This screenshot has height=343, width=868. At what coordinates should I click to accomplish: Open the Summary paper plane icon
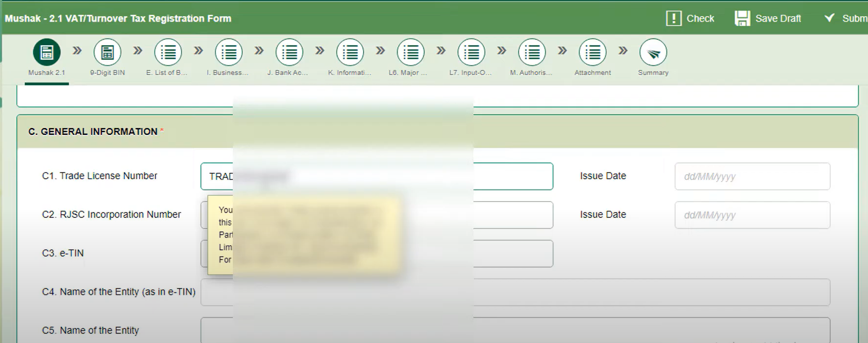[653, 52]
